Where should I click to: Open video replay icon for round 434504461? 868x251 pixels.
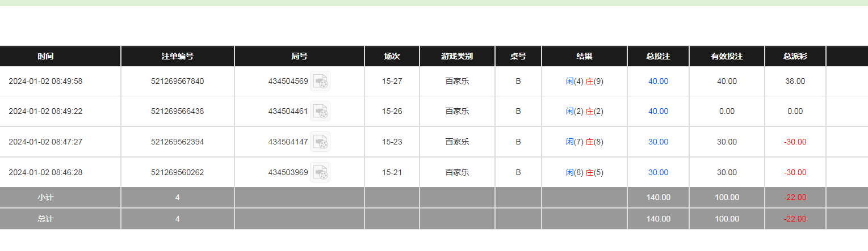[320, 112]
